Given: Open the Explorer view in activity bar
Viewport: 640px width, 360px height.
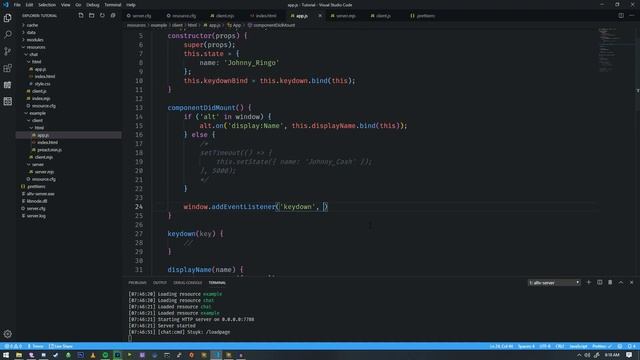Looking at the screenshot, I should click(7, 18).
